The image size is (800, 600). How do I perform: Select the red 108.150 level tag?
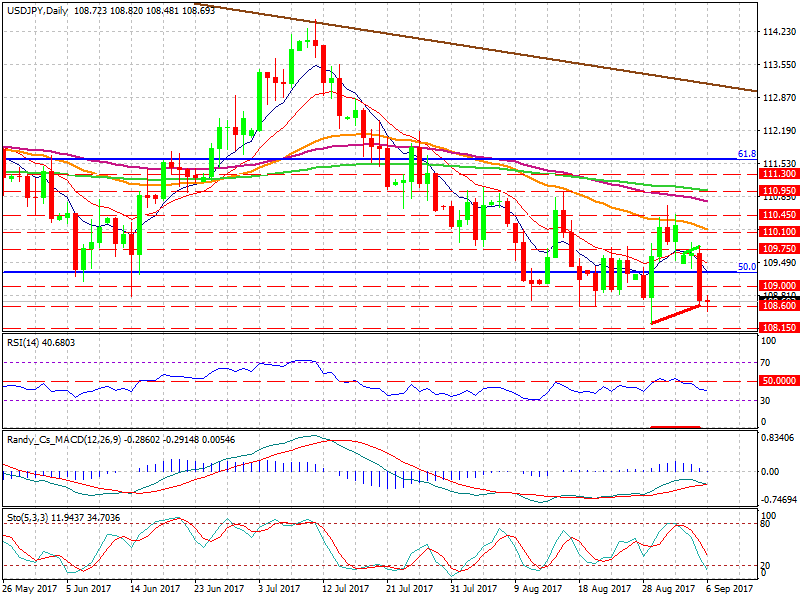point(779,328)
